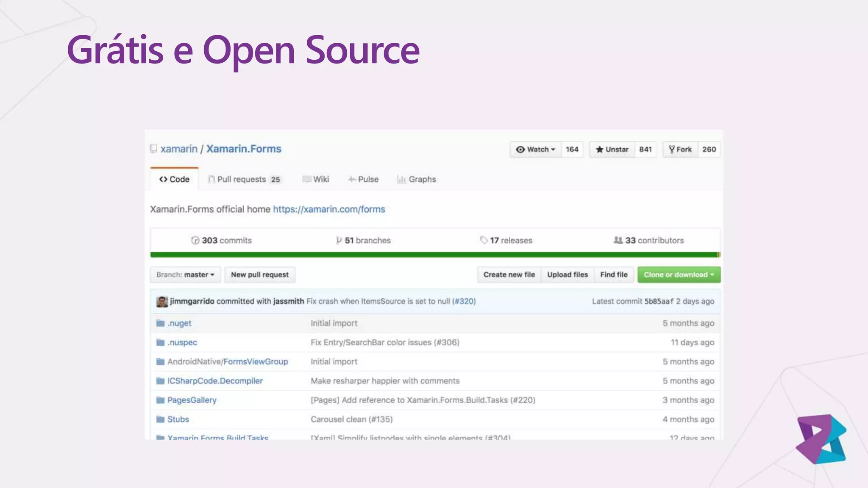Click Create new file button
The image size is (868, 488).
[x=509, y=274]
